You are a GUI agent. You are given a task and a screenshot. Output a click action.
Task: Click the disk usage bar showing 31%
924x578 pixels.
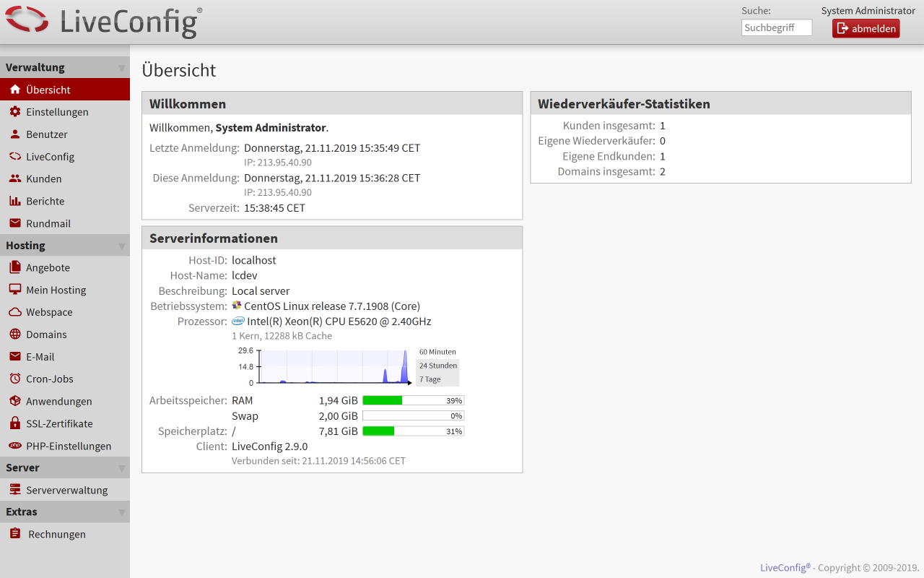(x=413, y=431)
